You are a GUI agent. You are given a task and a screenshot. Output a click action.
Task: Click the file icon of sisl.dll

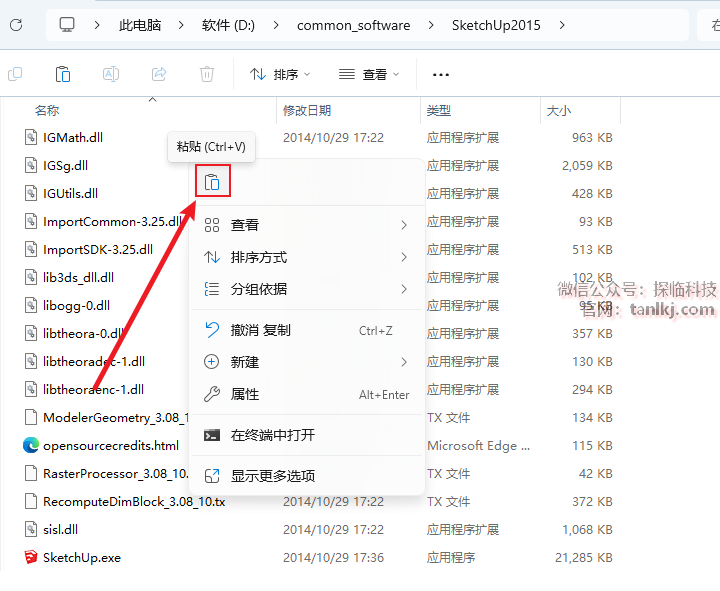coord(30,529)
